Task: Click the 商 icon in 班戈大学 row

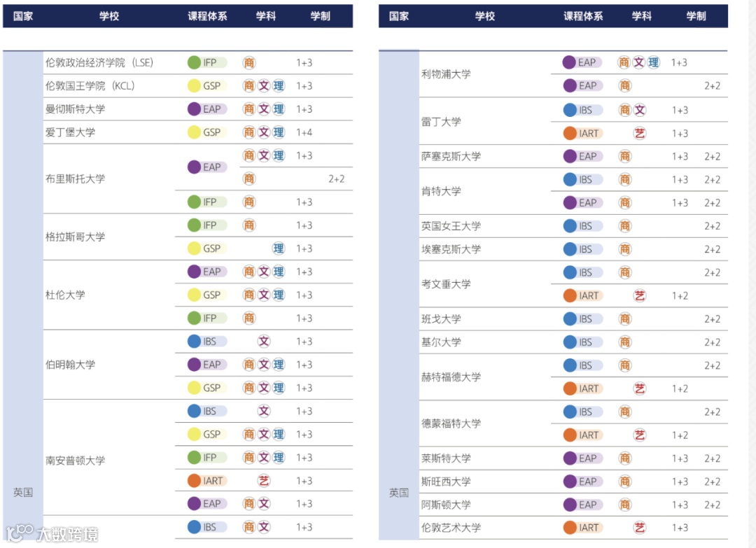Action: pyautogui.click(x=625, y=318)
